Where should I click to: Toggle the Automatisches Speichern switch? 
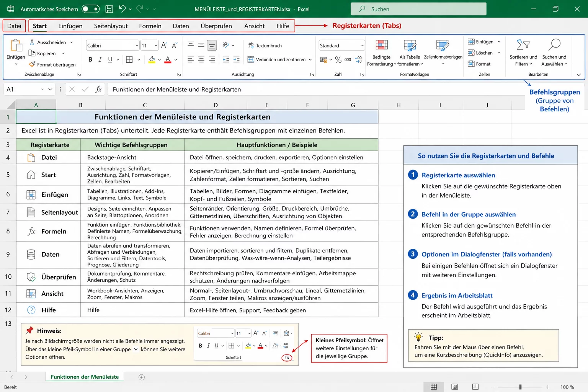coord(91,9)
